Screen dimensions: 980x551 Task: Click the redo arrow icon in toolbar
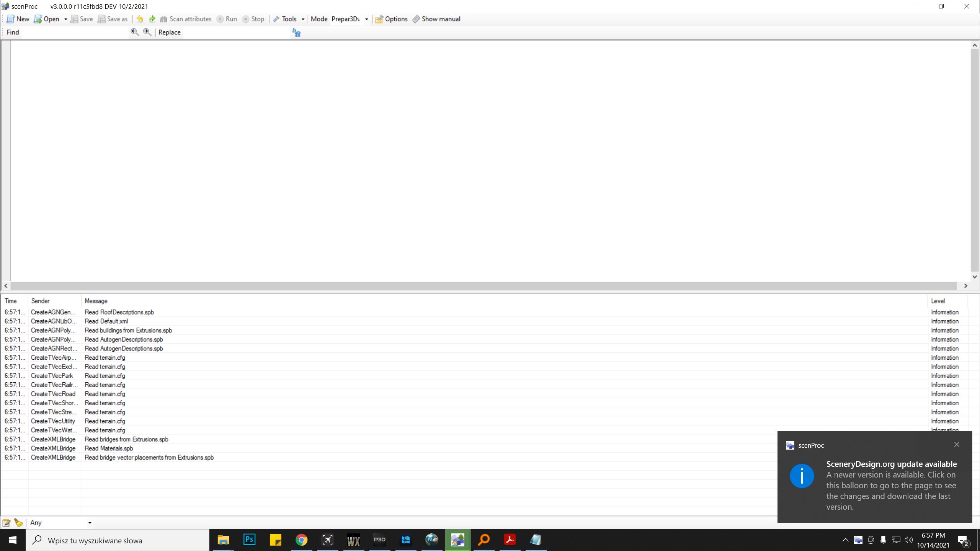click(152, 19)
